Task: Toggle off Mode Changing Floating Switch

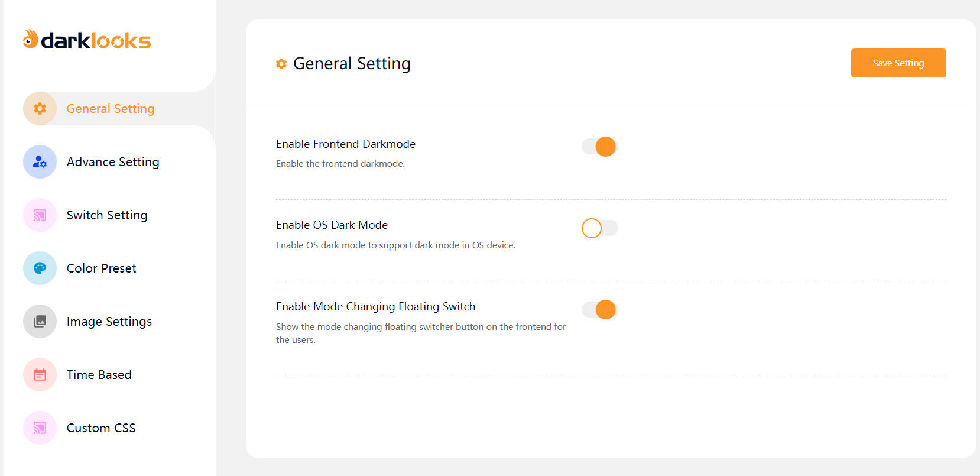Action: pyautogui.click(x=599, y=309)
